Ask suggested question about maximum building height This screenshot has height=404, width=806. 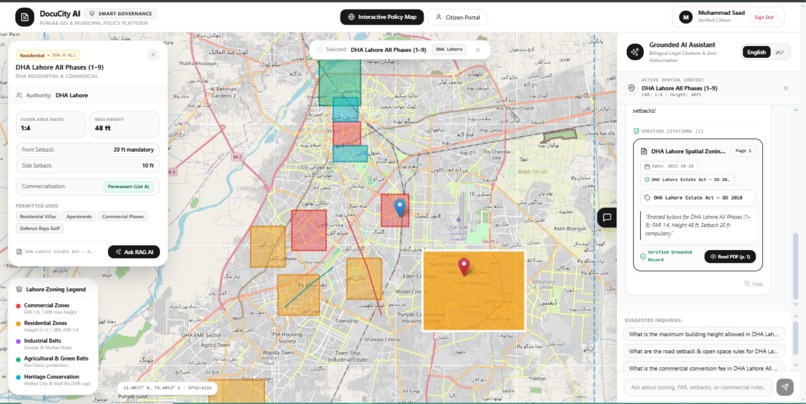(x=704, y=334)
